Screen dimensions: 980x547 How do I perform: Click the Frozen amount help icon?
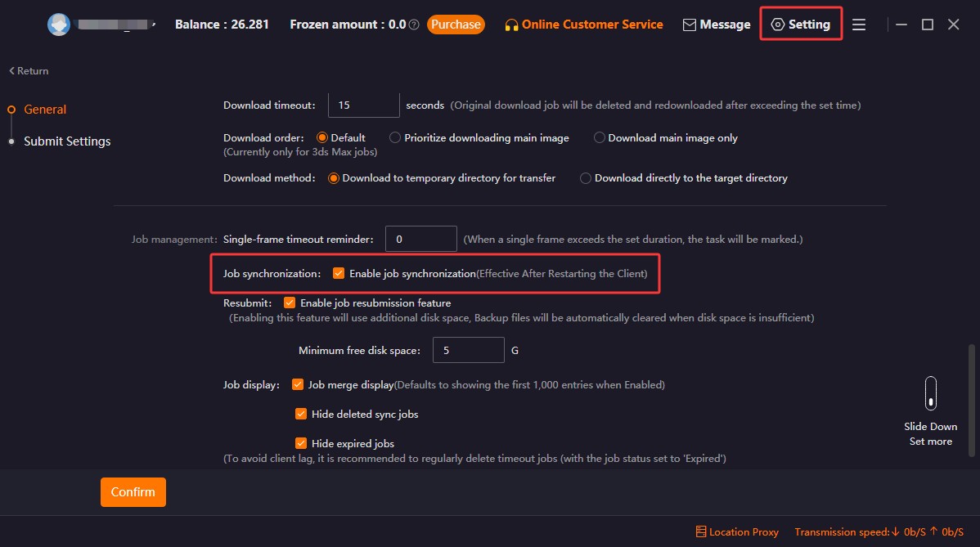[413, 24]
